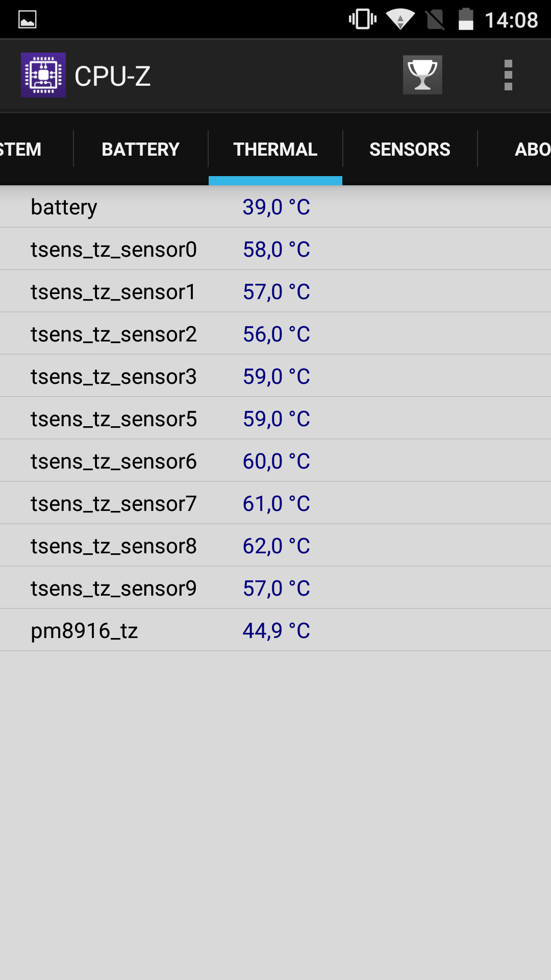Tap the Wi-Fi signal status icon
The image size is (551, 980).
click(x=400, y=19)
